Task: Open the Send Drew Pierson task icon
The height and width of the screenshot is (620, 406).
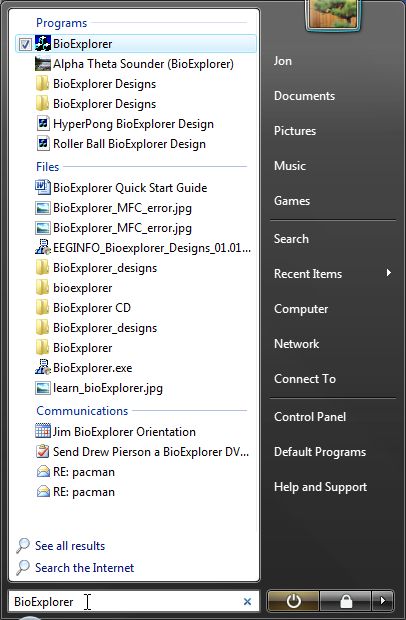Action: coord(43,451)
